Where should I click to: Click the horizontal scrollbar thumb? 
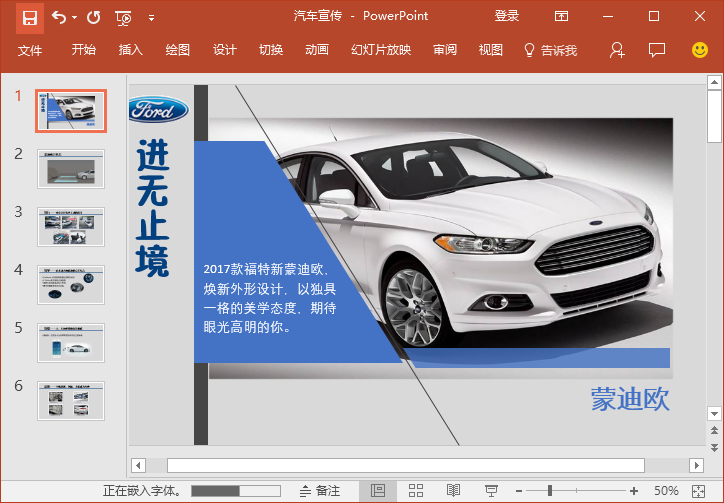pyautogui.click(x=406, y=465)
